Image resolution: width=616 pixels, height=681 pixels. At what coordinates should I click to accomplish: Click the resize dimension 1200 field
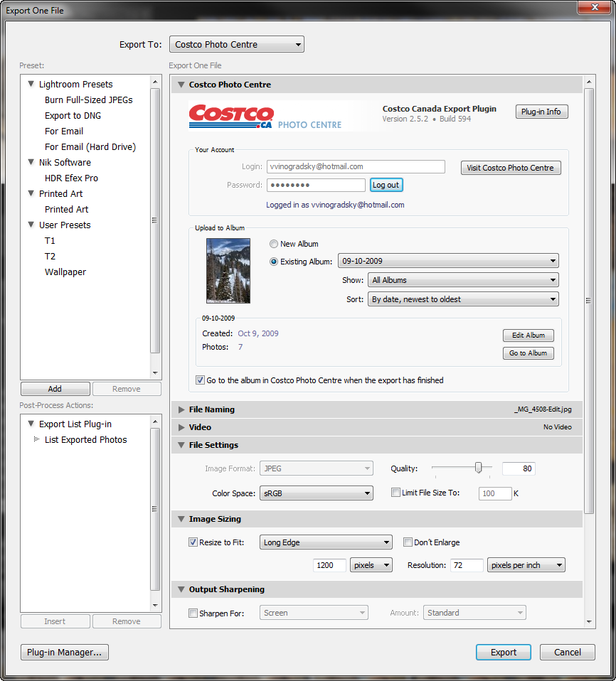click(329, 565)
